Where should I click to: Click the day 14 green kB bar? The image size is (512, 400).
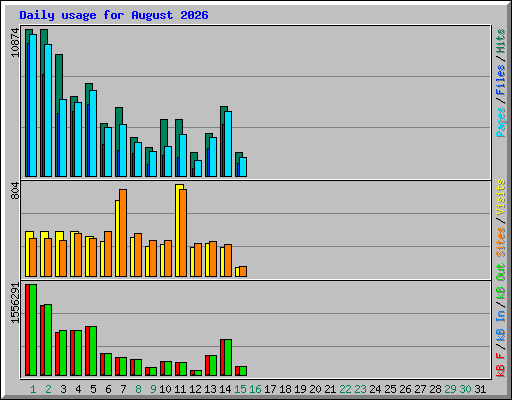[228, 358]
